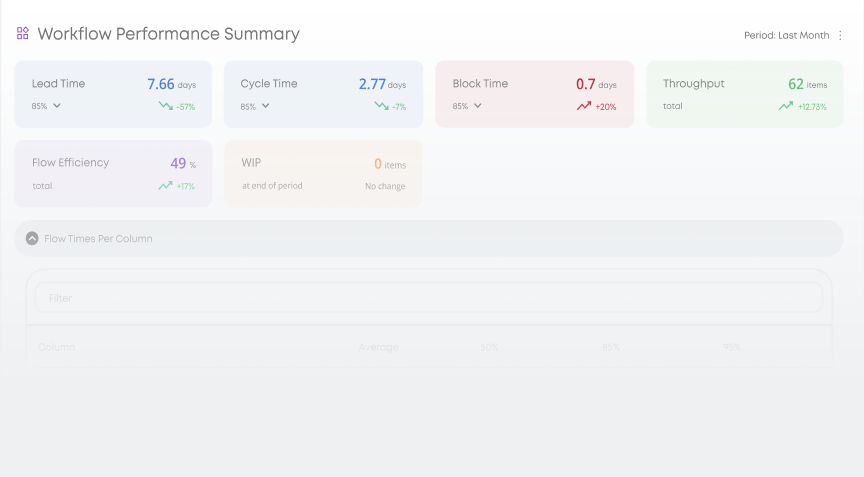Viewport: 864px width, 477px height.
Task: Click the Cycle Time downward trend icon
Action: point(381,106)
